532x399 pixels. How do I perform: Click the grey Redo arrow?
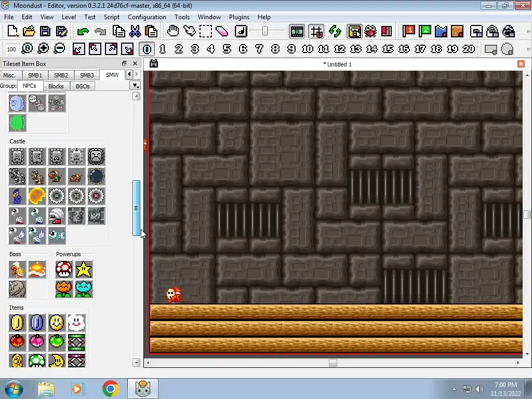(x=100, y=32)
